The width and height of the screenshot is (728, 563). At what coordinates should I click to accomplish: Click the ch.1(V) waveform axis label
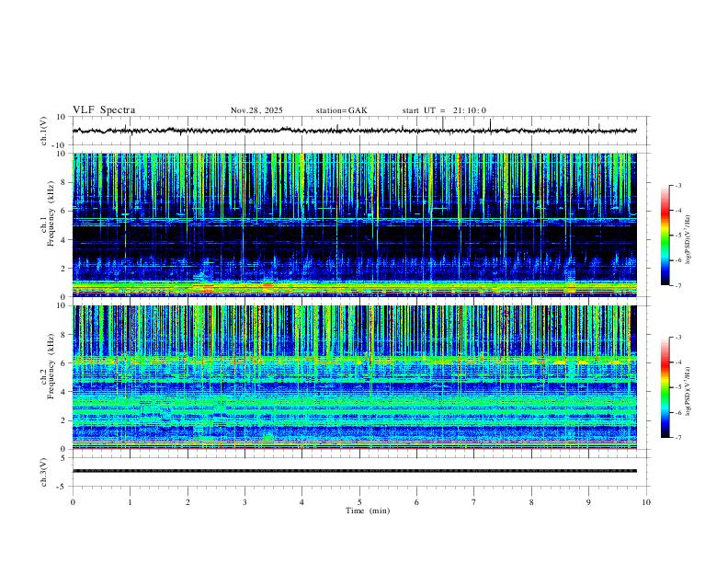coord(44,131)
